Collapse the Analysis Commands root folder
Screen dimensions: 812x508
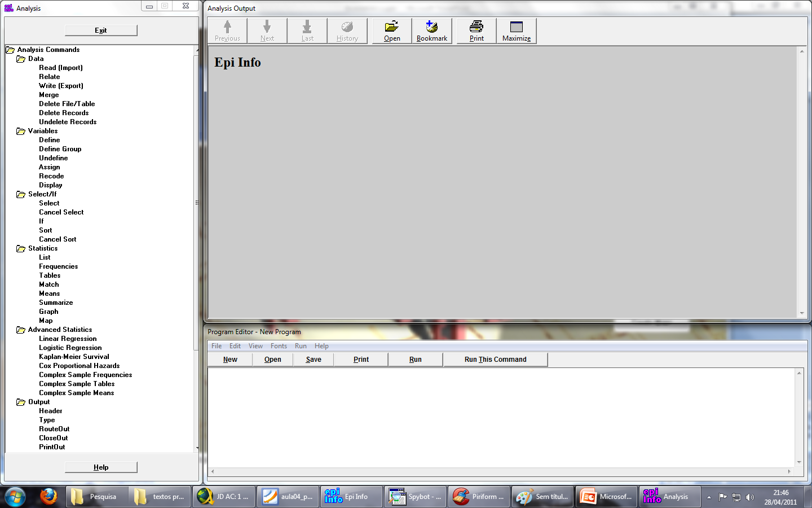(x=10, y=50)
